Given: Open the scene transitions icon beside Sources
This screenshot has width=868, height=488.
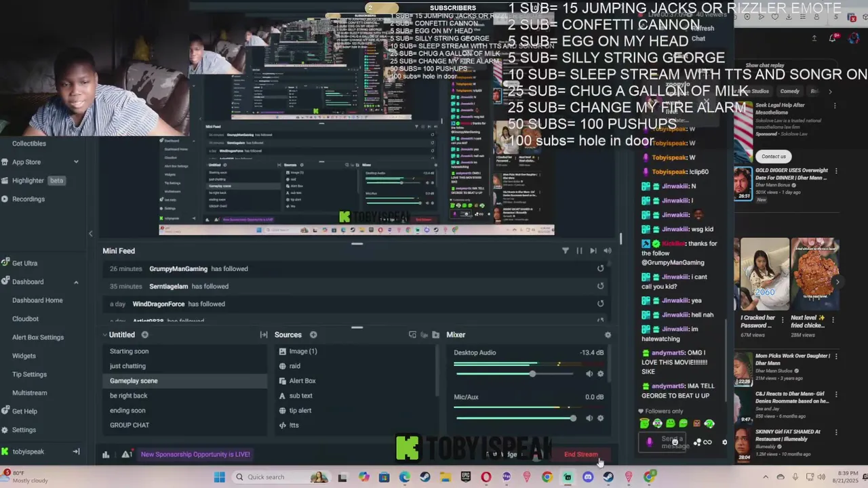Looking at the screenshot, I should (x=264, y=335).
